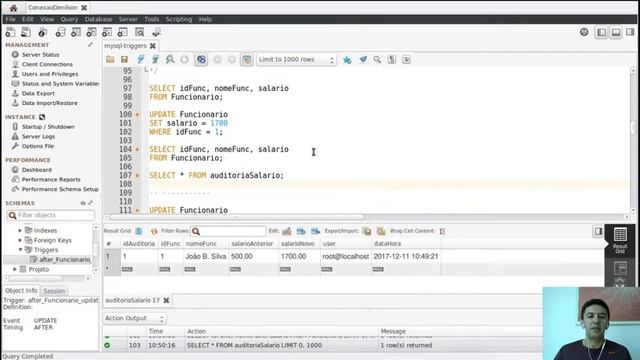Click the save snippet star icon
640x360 pixels.
(347, 60)
